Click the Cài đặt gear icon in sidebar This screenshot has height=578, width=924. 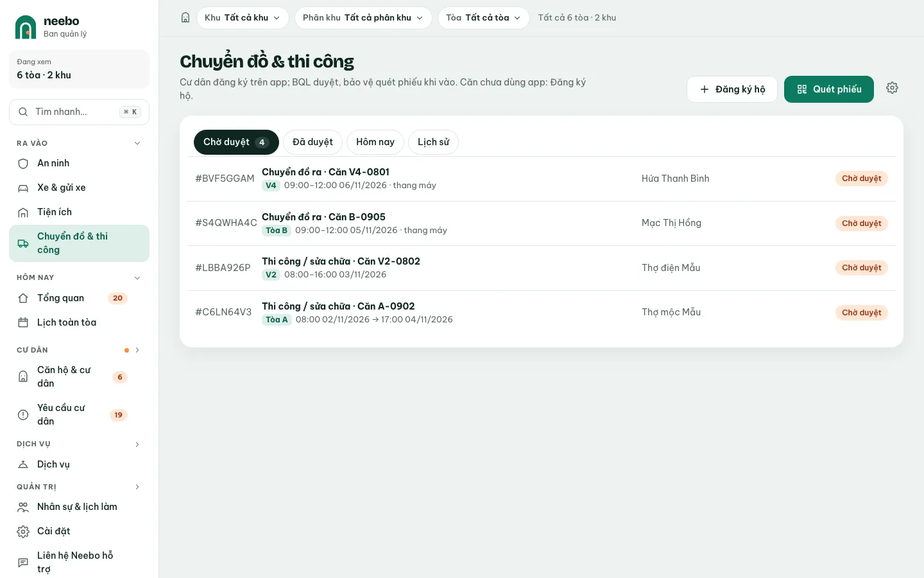[23, 531]
